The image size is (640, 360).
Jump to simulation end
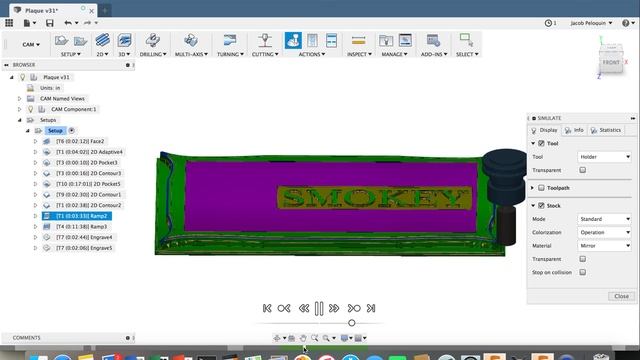click(371, 308)
